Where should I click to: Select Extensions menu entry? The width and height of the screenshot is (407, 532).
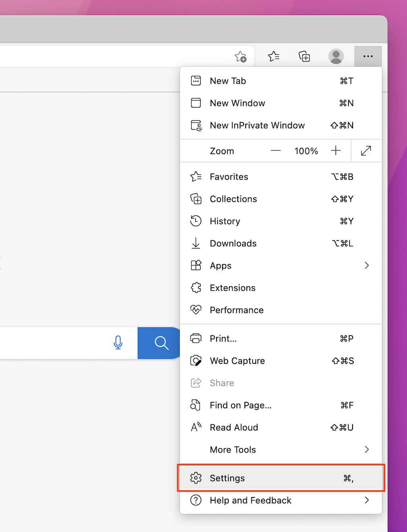[x=233, y=288]
